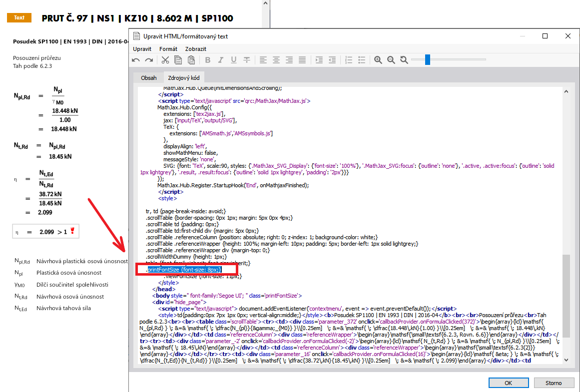Apply bold formatting

[x=208, y=60]
